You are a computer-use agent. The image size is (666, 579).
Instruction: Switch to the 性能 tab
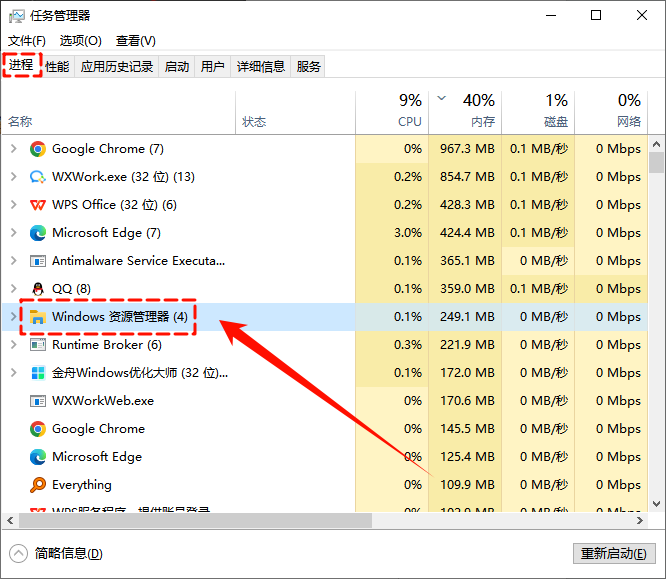click(x=57, y=67)
